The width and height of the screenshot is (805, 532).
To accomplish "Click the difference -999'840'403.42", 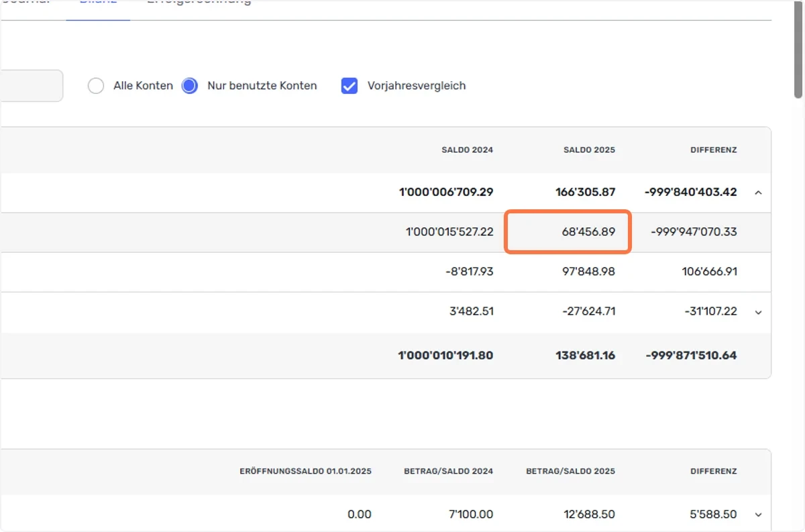I will (x=691, y=193).
